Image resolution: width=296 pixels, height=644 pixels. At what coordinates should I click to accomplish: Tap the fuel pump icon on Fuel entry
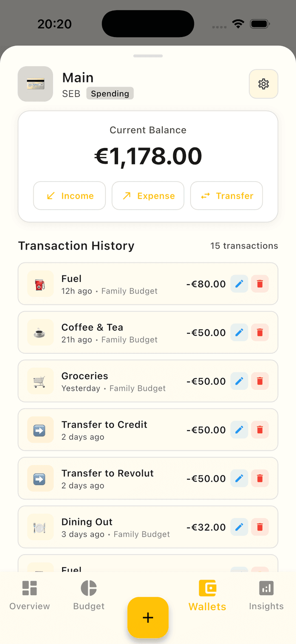click(40, 284)
